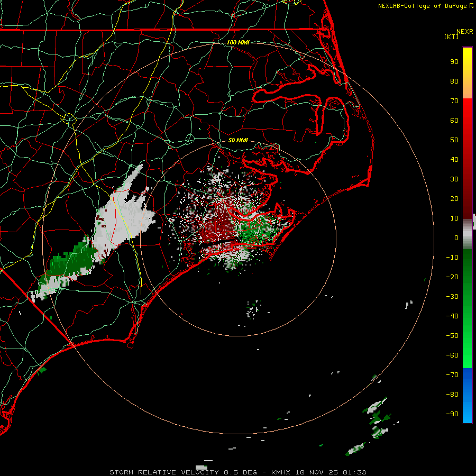Screen dimensions: 476x476
Task: Click the -50 value on velocity scale
Action: (452, 336)
